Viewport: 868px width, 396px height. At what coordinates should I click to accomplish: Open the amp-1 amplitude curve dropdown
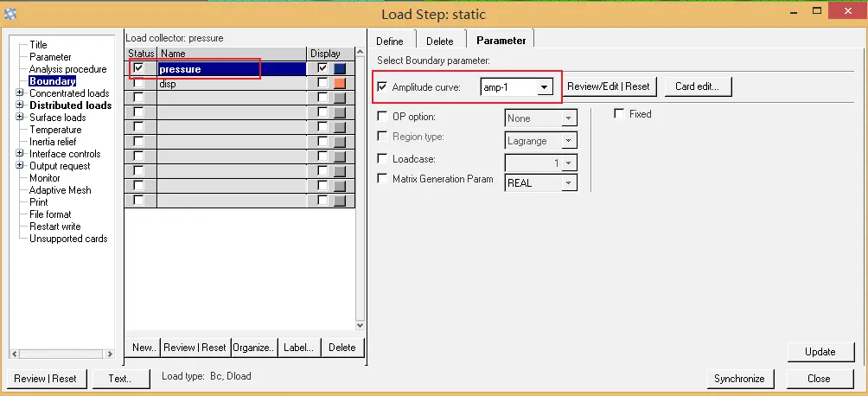(x=545, y=87)
